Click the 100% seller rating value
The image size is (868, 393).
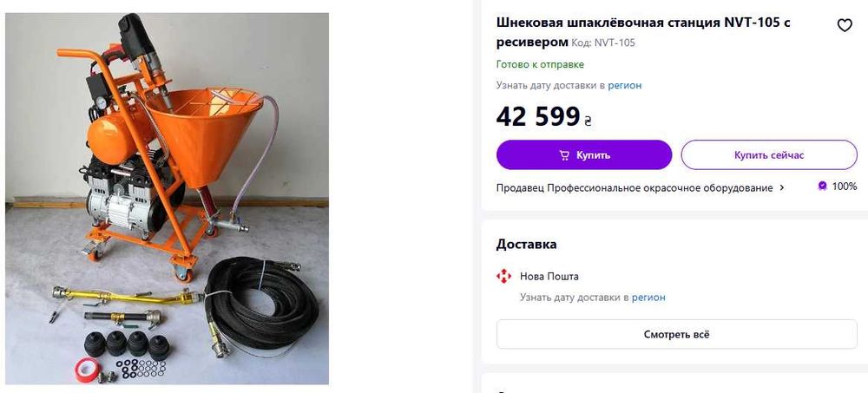(x=845, y=187)
